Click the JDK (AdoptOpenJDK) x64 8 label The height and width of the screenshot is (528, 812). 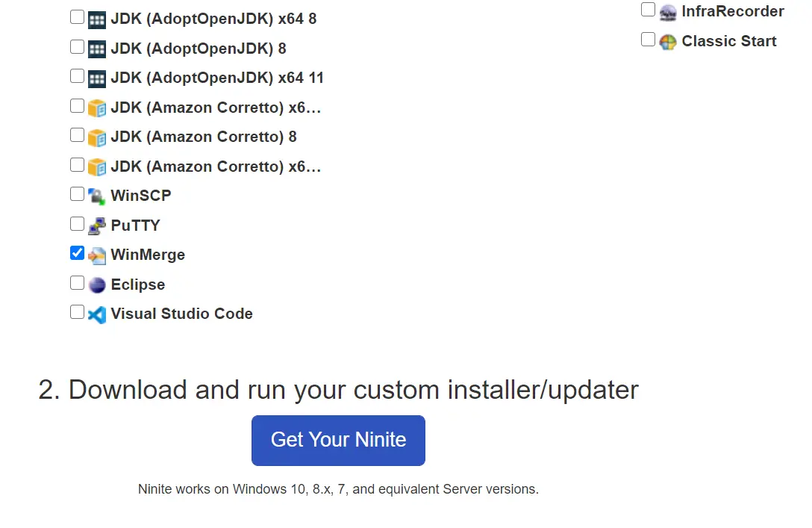(213, 19)
